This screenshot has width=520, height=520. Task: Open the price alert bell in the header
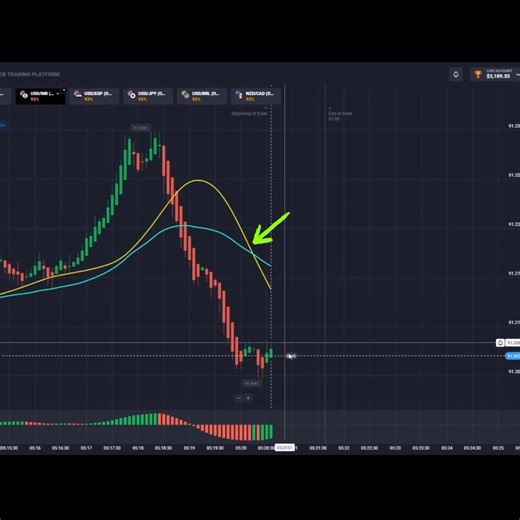(456, 74)
